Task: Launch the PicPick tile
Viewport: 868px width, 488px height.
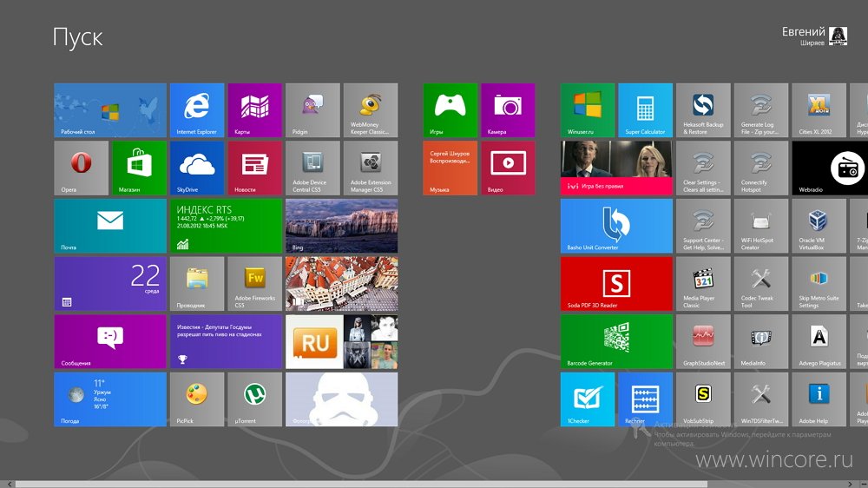Action: (x=197, y=399)
